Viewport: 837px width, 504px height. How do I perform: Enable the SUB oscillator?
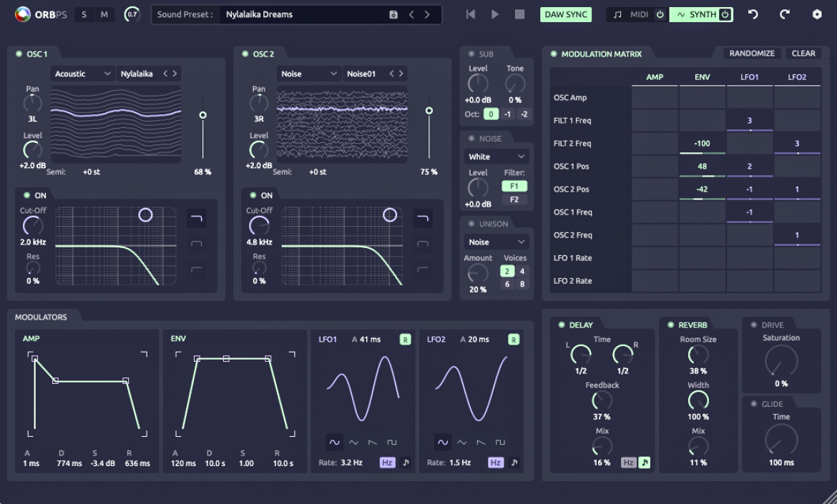click(471, 54)
